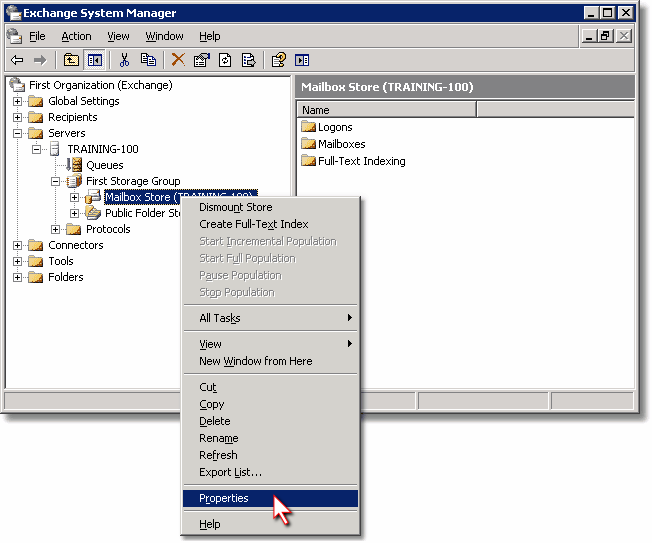This screenshot has height=543, width=652.
Task: Click the red Delete X toolbar icon
Action: click(178, 60)
